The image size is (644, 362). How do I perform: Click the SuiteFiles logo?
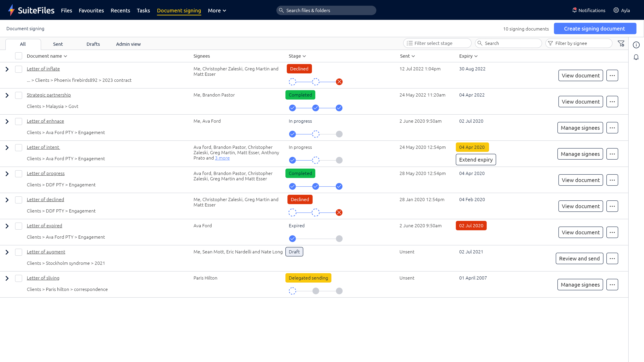pos(31,10)
